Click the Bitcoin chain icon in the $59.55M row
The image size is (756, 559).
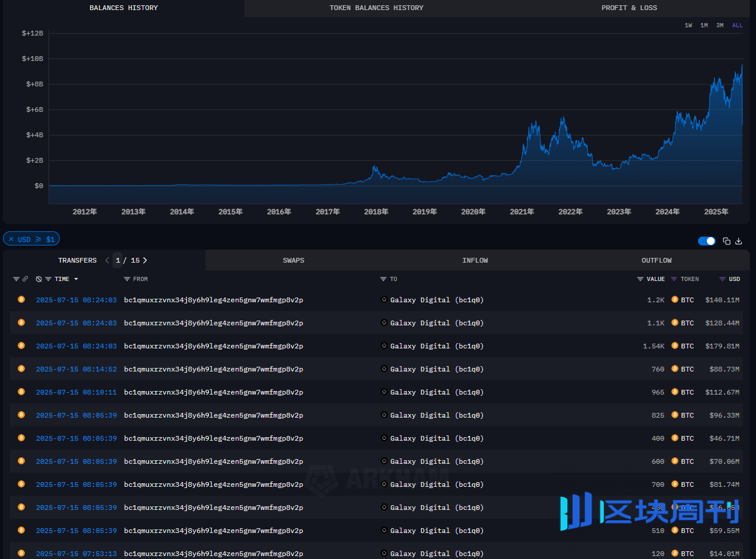coord(21,530)
